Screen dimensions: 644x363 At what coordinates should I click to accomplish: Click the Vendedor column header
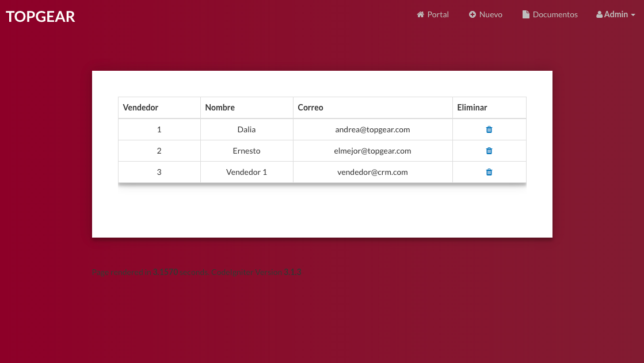(x=140, y=108)
